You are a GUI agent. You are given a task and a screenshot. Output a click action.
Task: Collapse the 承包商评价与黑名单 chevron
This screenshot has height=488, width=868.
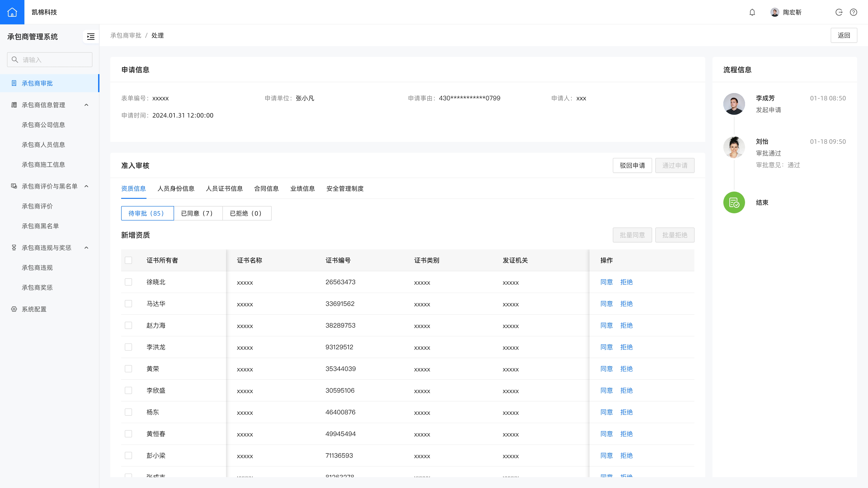pyautogui.click(x=86, y=186)
